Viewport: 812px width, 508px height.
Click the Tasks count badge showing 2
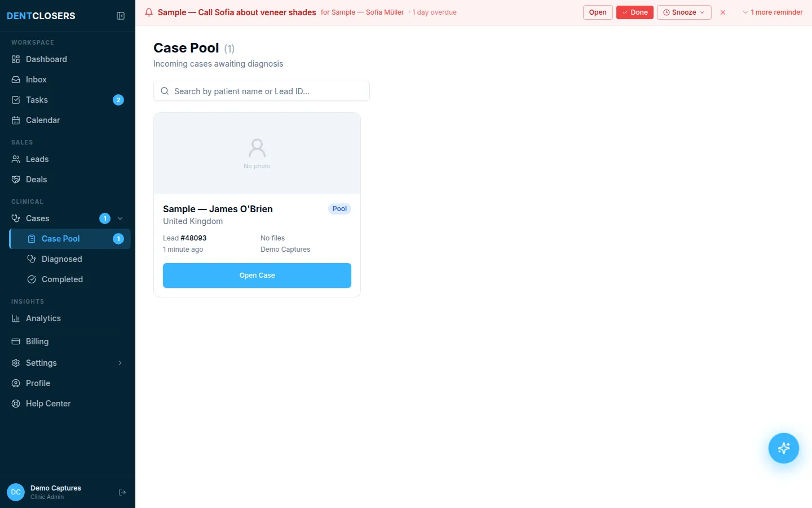click(118, 100)
